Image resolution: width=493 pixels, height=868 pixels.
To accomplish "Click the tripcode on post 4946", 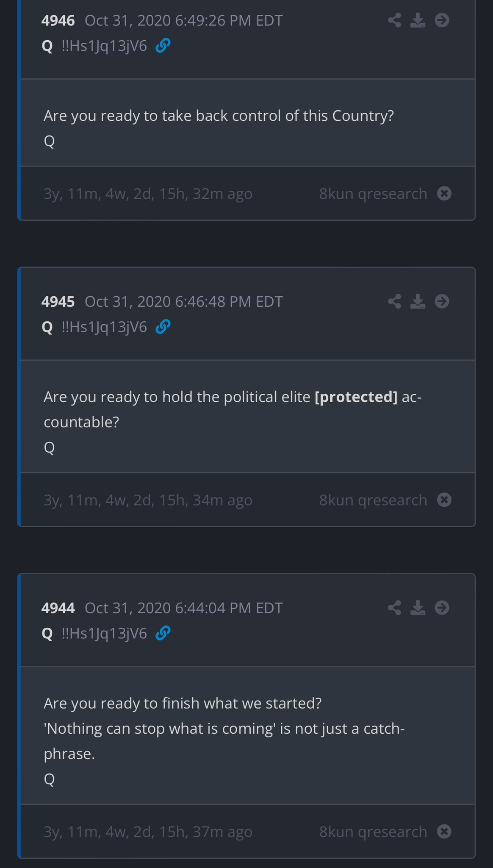I will (x=105, y=46).
